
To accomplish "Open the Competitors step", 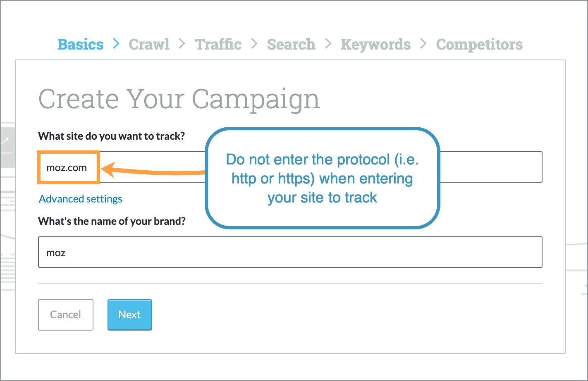I will click(479, 44).
